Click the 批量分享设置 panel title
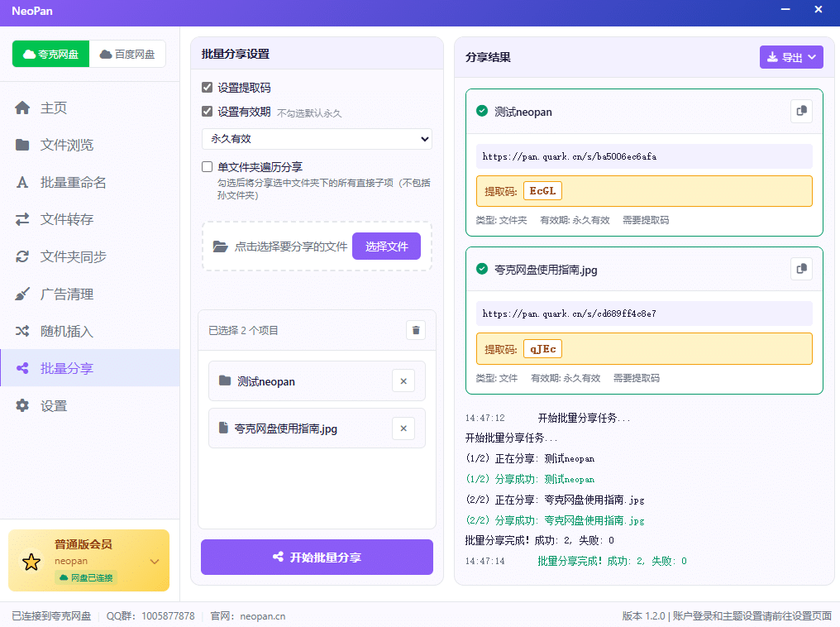This screenshot has width=840, height=627. 235,54
